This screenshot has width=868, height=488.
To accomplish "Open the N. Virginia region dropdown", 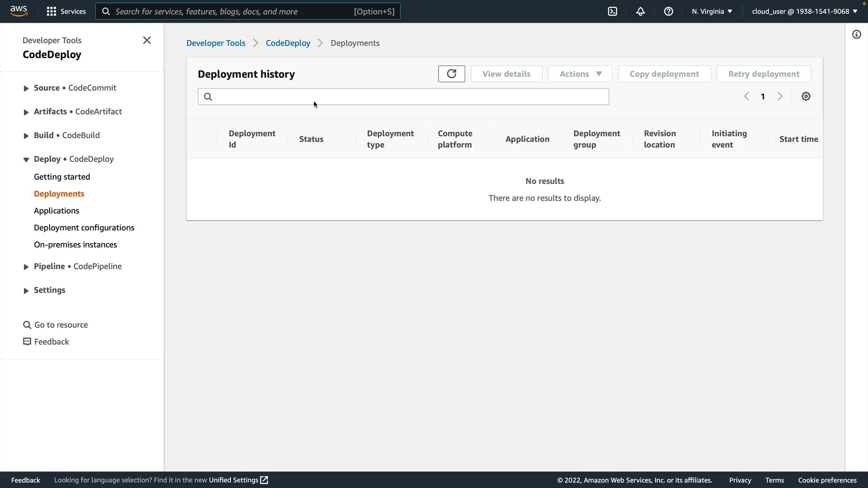I will coord(712,12).
